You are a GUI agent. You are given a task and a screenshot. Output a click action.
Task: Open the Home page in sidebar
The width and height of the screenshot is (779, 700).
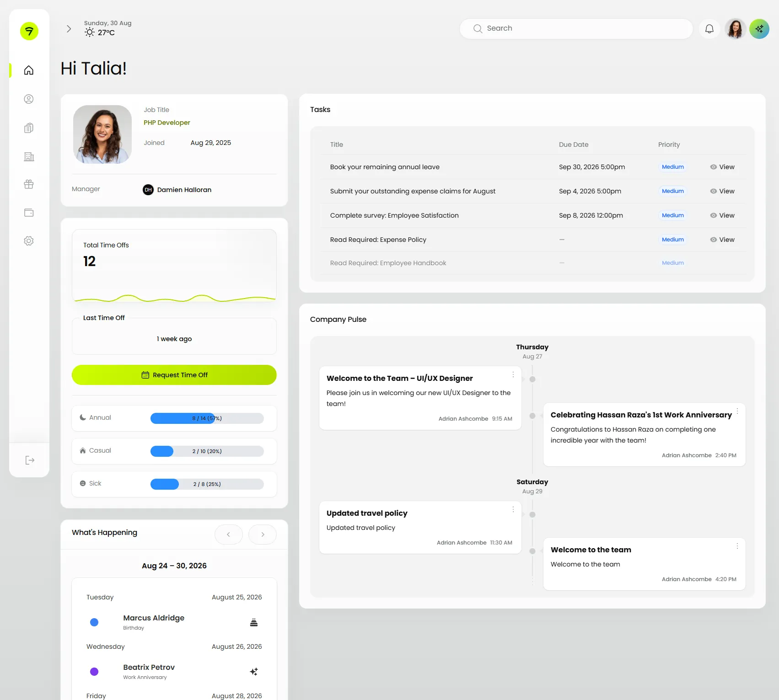pos(29,70)
